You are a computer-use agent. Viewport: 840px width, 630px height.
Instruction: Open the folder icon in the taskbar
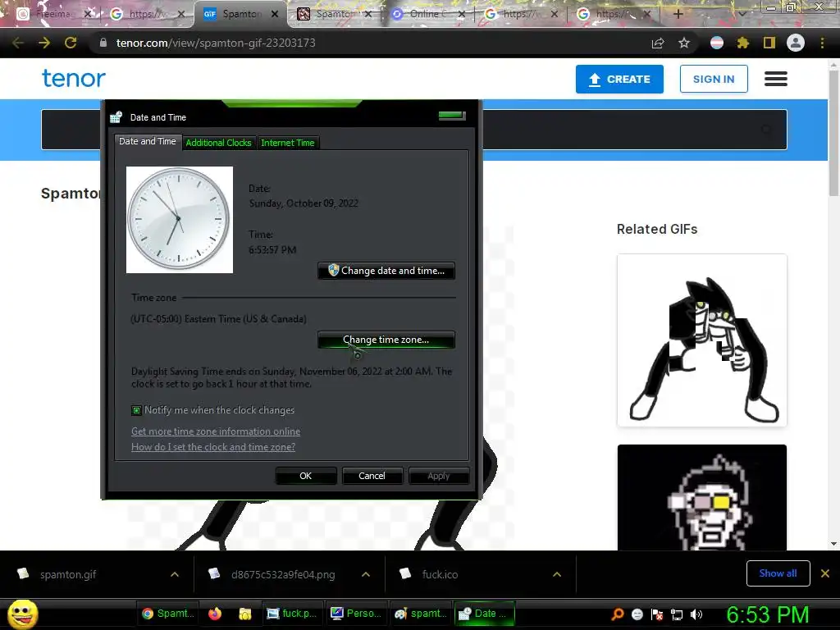point(244,614)
